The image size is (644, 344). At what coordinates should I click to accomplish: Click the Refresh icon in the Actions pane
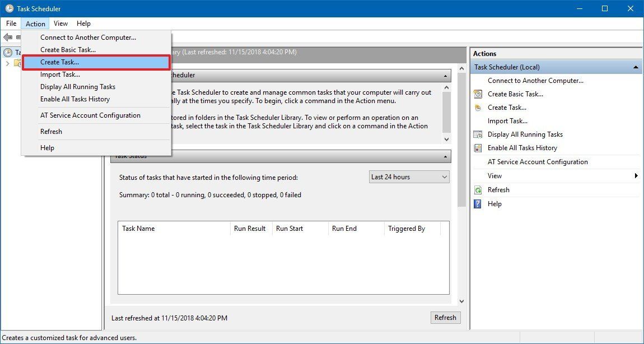(x=478, y=189)
